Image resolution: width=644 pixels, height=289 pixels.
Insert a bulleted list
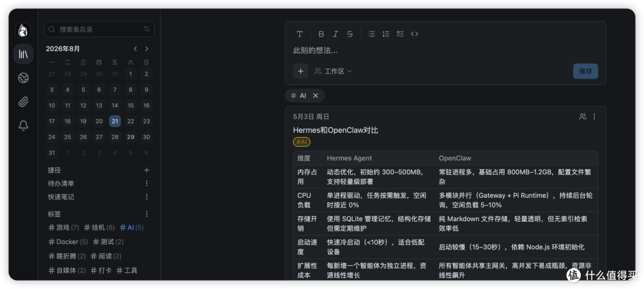click(x=371, y=34)
